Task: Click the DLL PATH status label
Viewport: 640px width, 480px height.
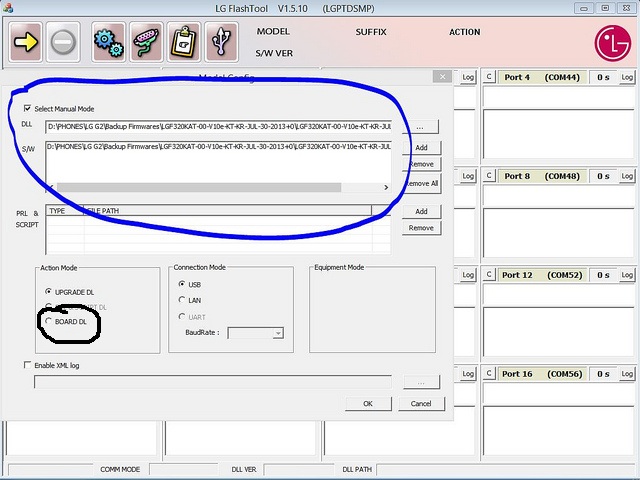Action: click(x=357, y=469)
